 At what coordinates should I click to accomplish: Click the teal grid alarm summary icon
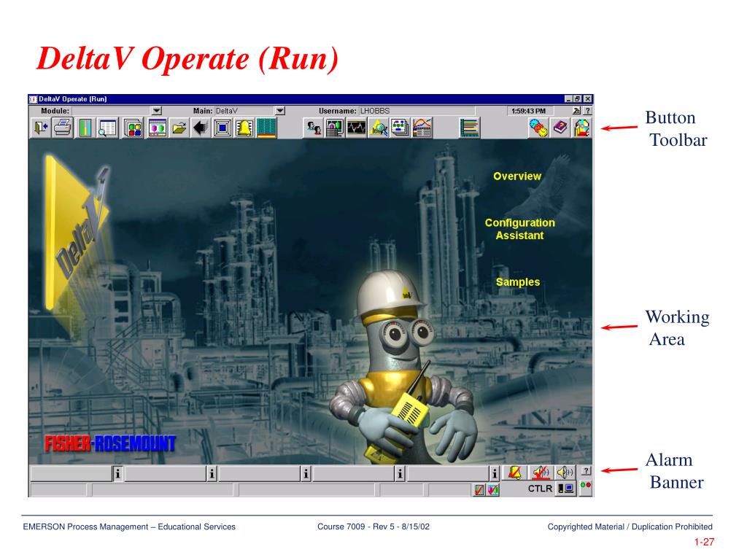click(x=266, y=128)
